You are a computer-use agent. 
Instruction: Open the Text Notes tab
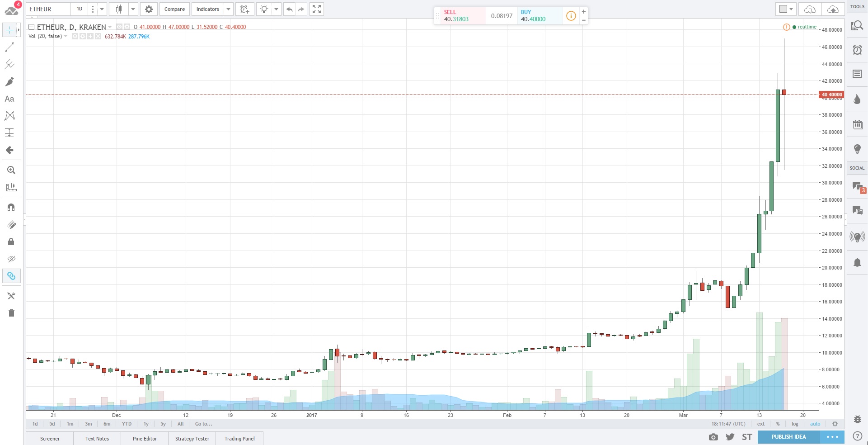(97, 439)
